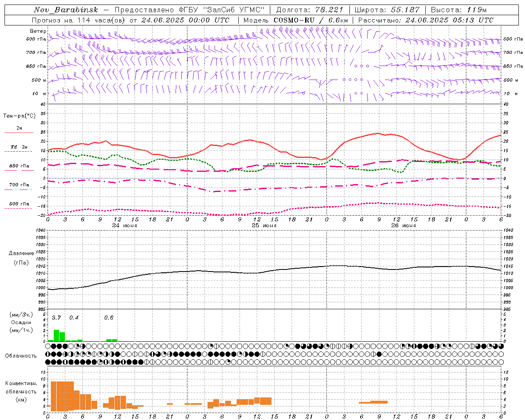Select the 'Широта: 55.187' latitude value

[x=387, y=10]
